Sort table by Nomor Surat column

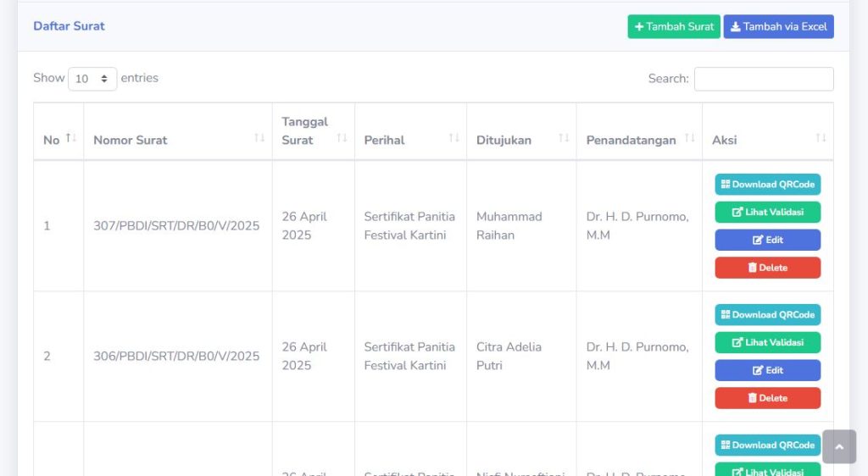coord(178,131)
